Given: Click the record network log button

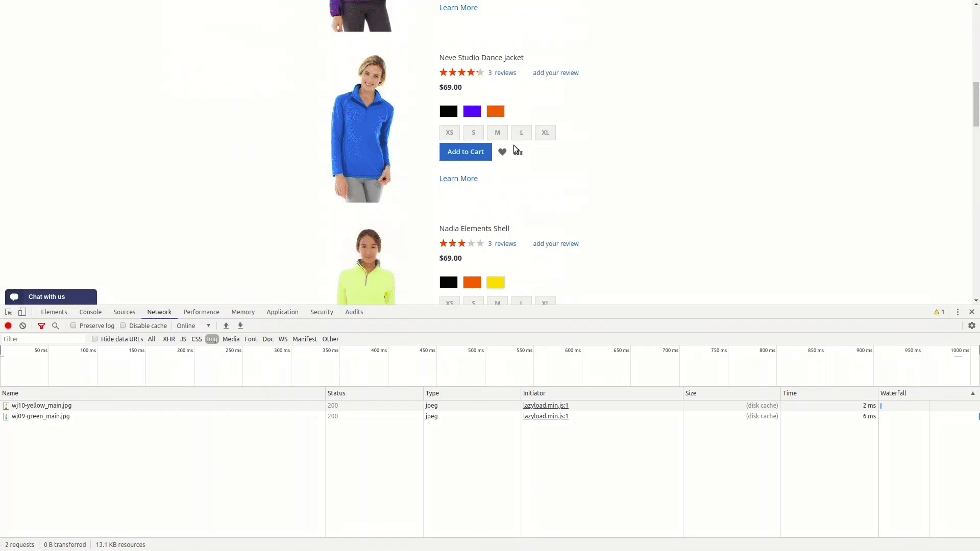Looking at the screenshot, I should [x=8, y=325].
